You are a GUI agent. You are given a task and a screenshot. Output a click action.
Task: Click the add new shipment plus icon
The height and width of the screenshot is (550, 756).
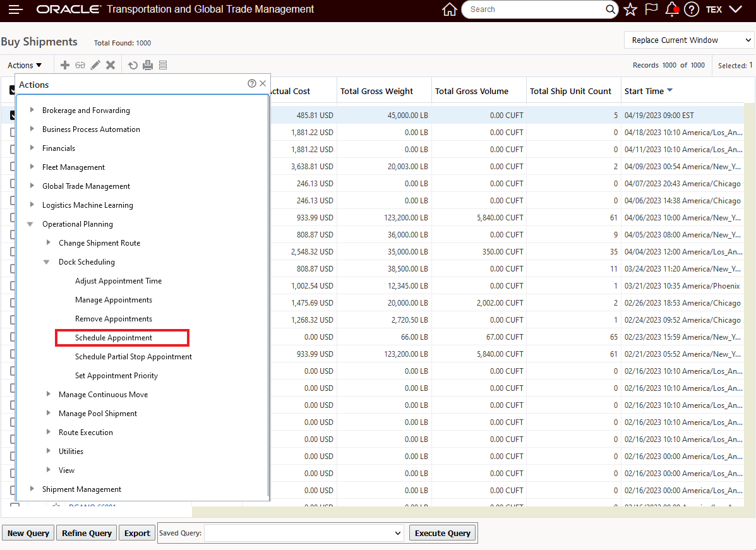(x=64, y=65)
